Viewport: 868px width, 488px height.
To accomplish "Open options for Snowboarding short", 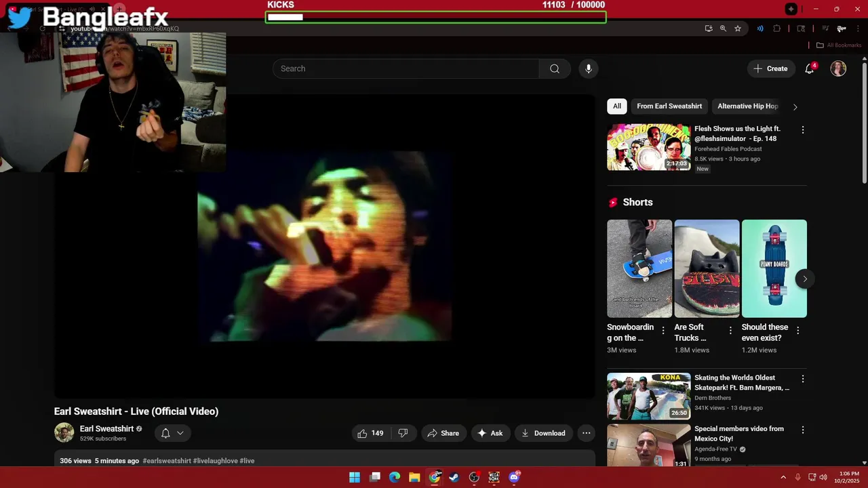I will coord(663,330).
